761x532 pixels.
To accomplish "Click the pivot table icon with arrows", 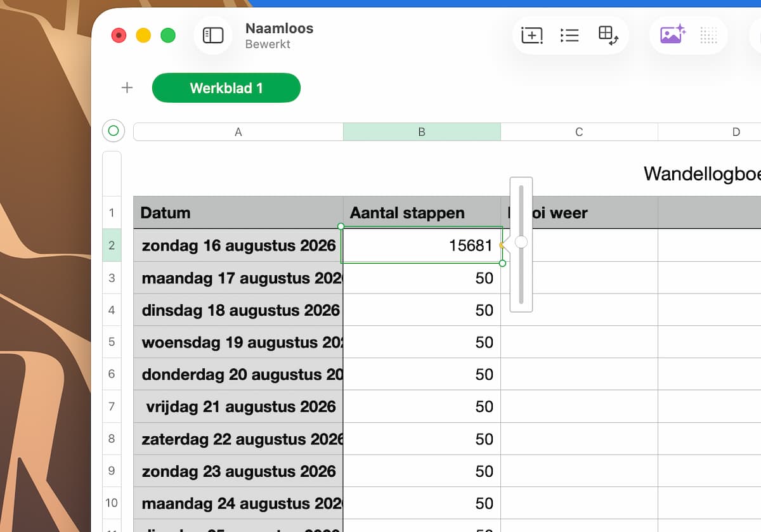I will point(608,36).
